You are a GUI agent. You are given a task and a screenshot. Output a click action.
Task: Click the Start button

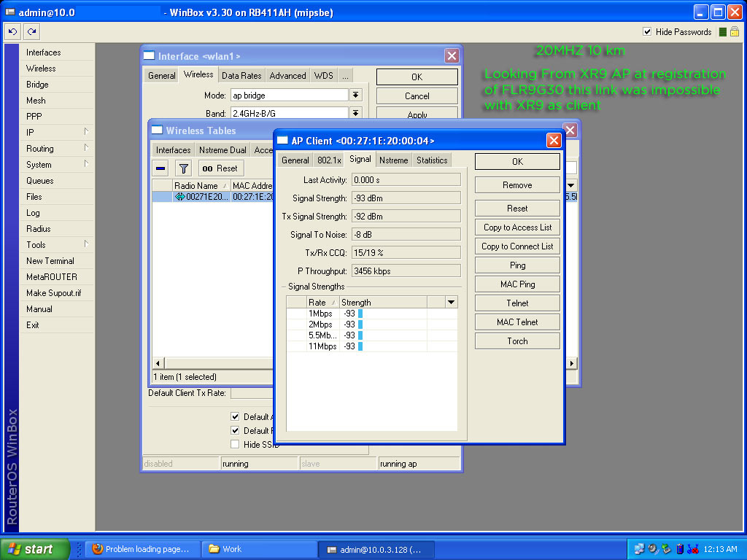click(34, 548)
